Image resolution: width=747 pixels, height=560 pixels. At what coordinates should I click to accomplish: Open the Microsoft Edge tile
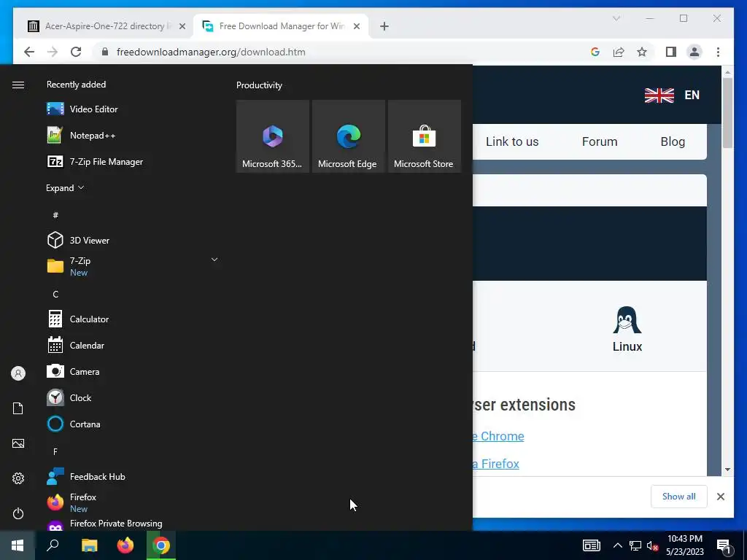(348, 136)
